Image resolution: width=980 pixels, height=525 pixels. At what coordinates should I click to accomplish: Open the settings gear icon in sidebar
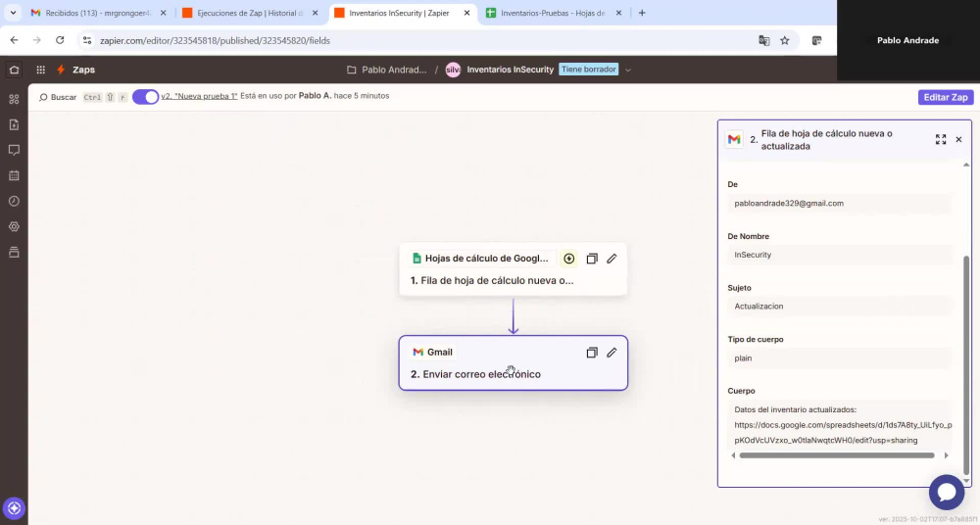pos(14,226)
